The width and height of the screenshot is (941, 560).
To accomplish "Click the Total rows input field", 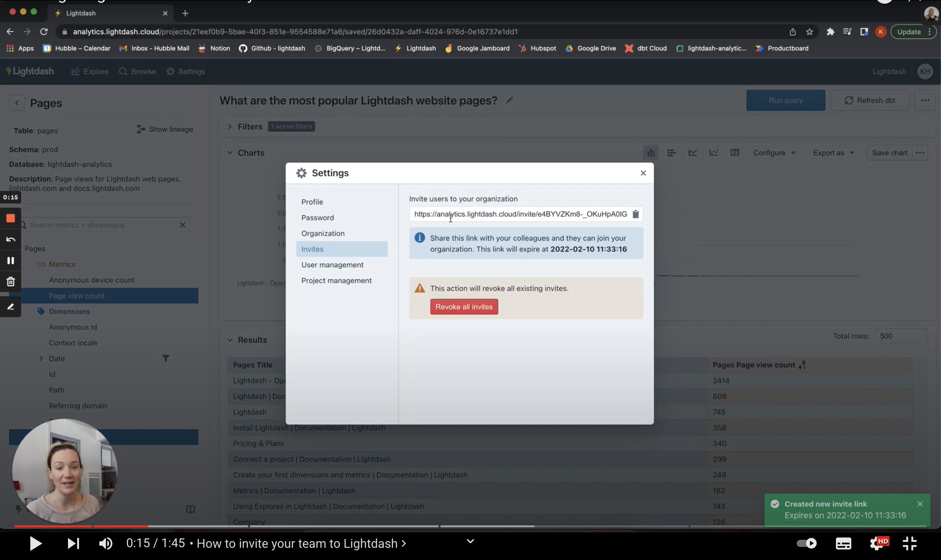I will point(900,336).
